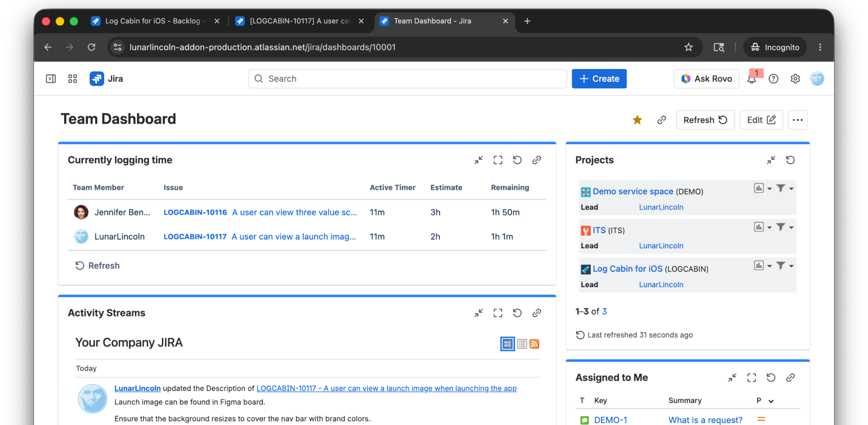Minimize the Assigned to Me gadget
Viewport: 868px width, 425px height.
pos(733,378)
